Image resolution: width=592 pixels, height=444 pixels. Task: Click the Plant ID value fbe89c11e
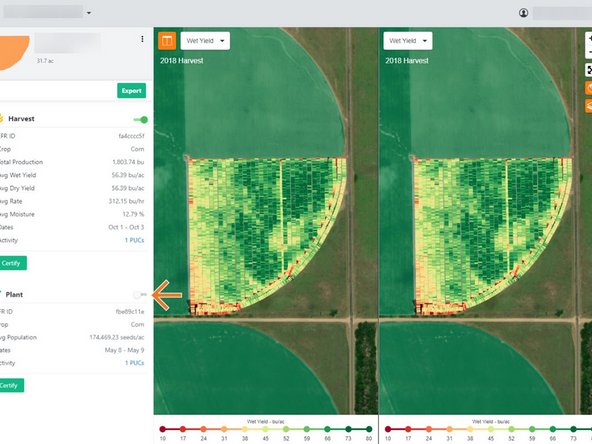130,311
